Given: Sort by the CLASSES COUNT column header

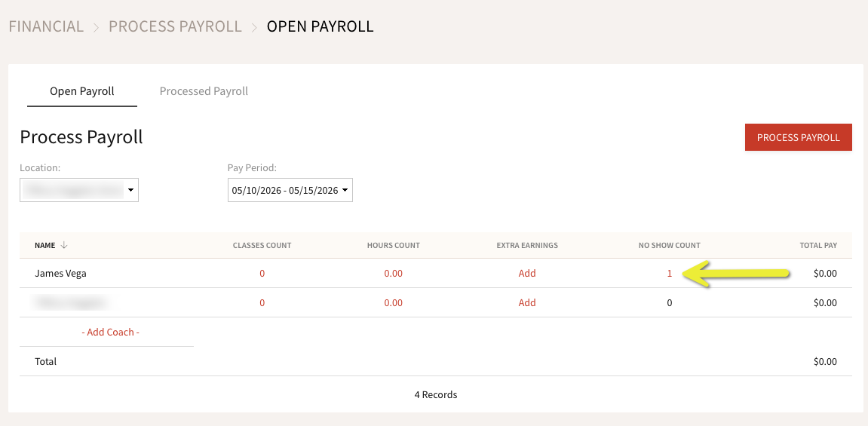Looking at the screenshot, I should (x=262, y=245).
